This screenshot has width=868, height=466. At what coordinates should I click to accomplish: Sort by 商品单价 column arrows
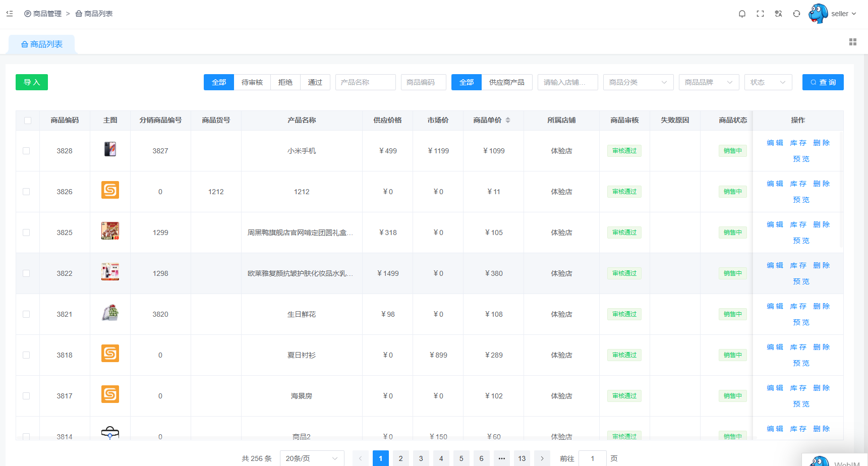507,120
